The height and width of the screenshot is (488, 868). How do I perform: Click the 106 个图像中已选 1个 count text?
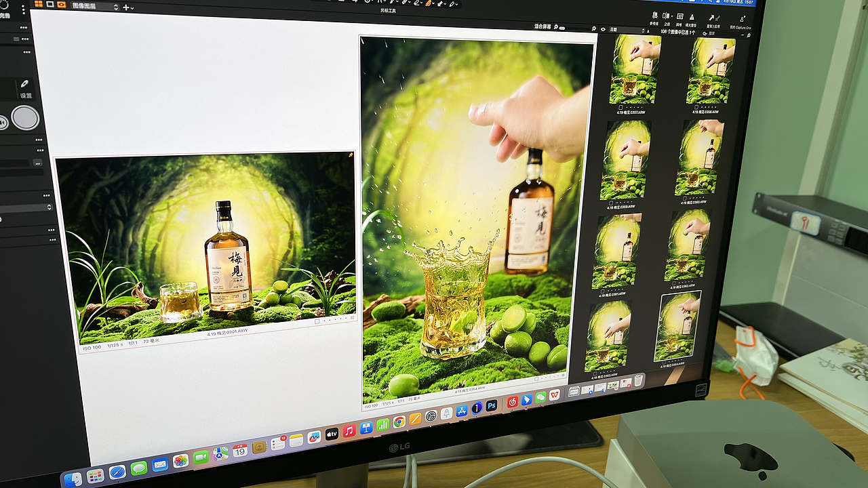point(678,33)
